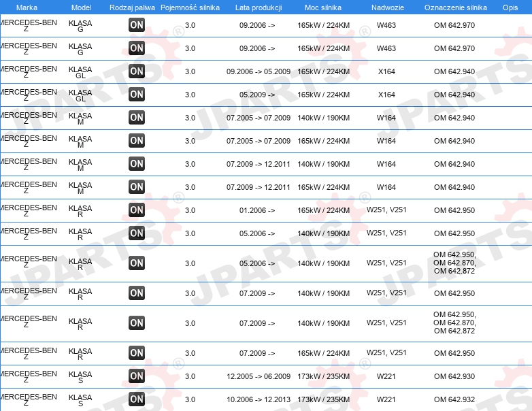Select ON icon for KLASA M 07.2005 165kW row
The image size is (532, 411).
[x=137, y=140]
